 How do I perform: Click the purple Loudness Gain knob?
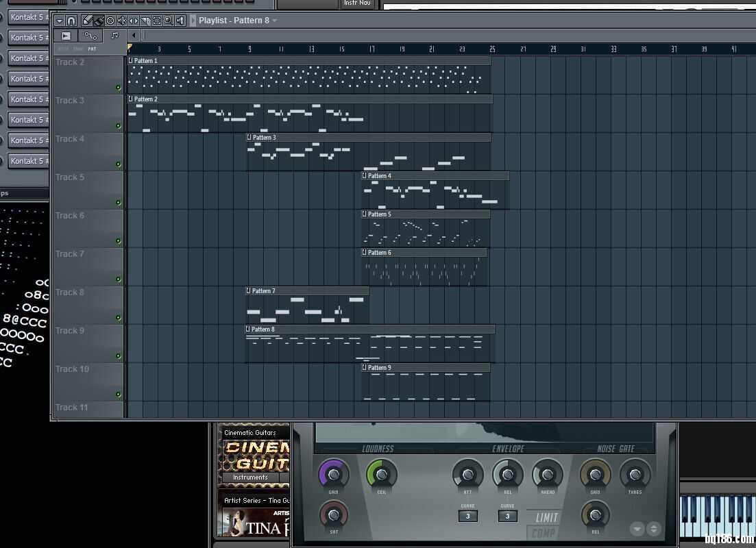[334, 474]
